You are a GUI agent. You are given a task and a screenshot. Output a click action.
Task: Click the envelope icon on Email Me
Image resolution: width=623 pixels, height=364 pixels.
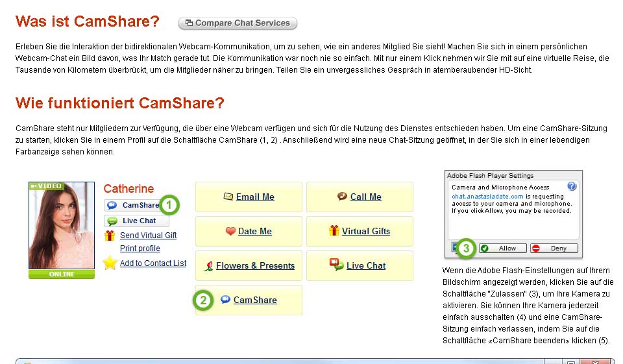tap(228, 197)
